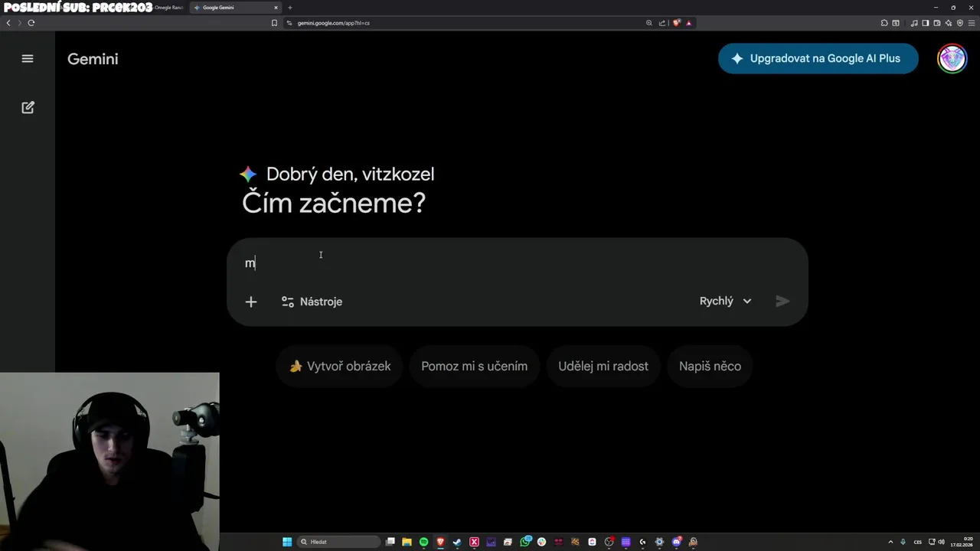Open Leo AI sparkle icon
This screenshot has height=551, width=980.
coord(949,23)
